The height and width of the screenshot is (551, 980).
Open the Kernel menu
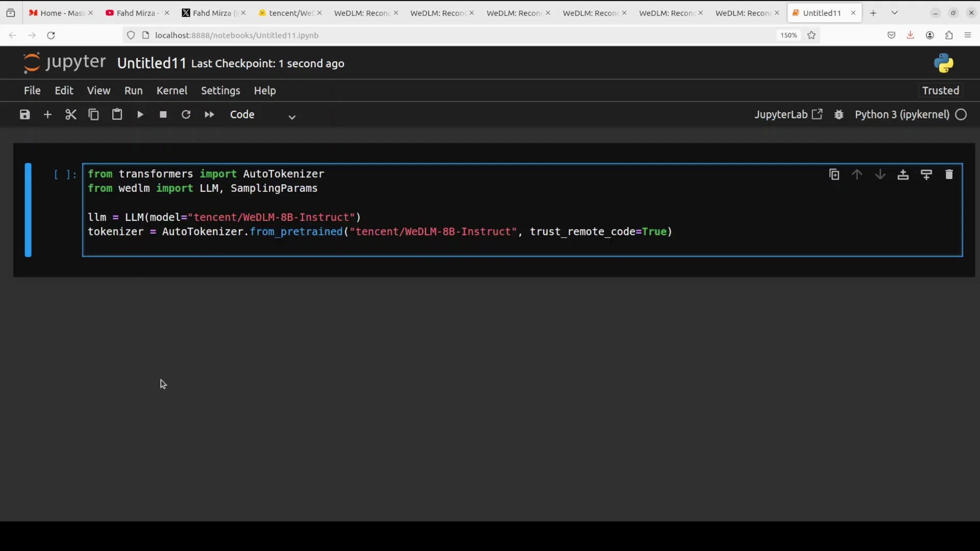point(171,90)
